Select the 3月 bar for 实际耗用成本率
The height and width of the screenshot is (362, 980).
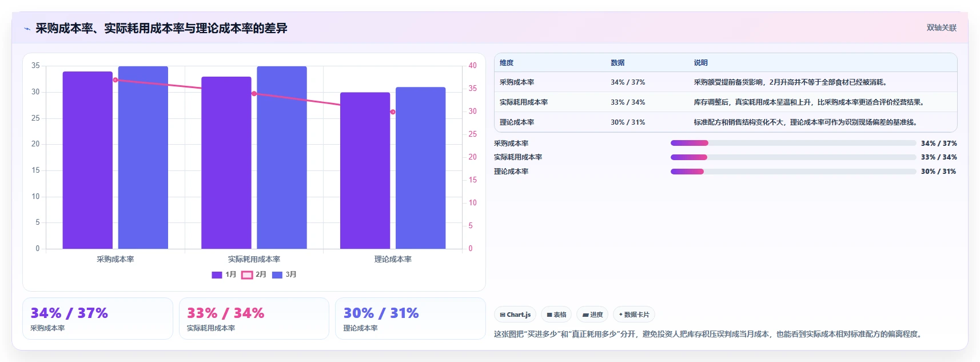(282, 157)
